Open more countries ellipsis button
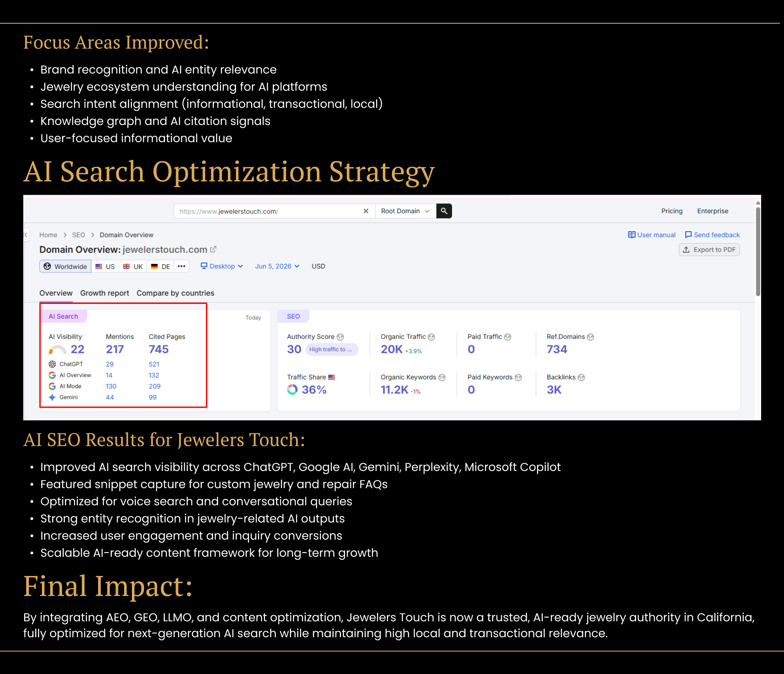The height and width of the screenshot is (674, 784). (x=182, y=266)
